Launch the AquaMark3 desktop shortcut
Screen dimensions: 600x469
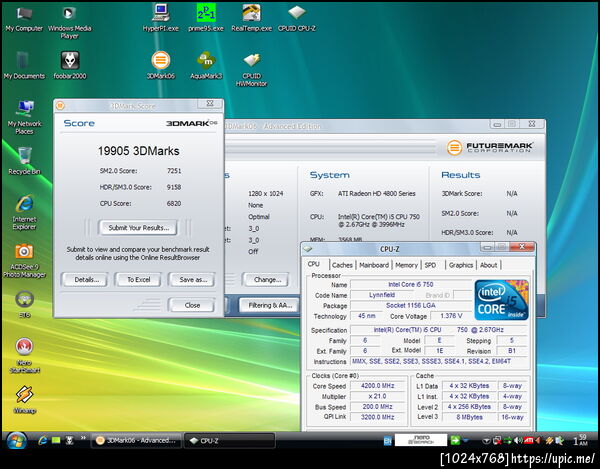pyautogui.click(x=205, y=62)
